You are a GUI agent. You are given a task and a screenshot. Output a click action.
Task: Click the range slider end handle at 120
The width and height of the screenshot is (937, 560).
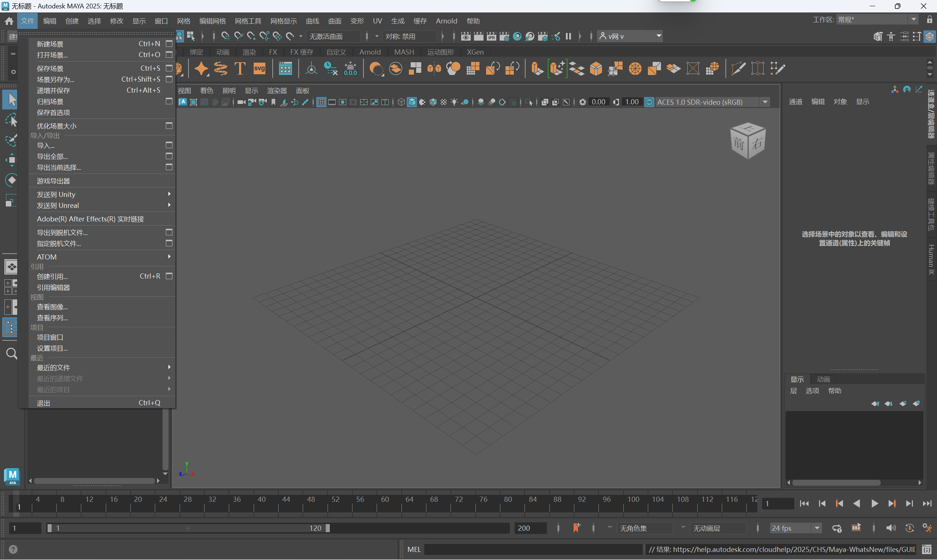tap(328, 528)
